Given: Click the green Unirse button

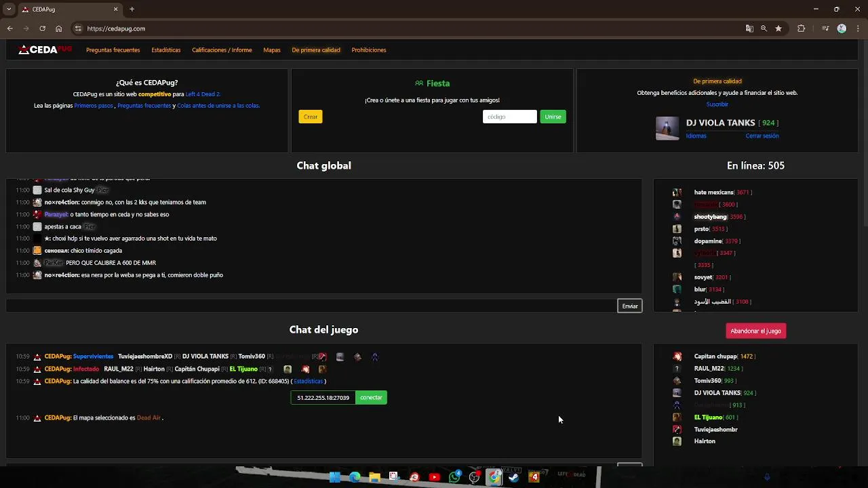Looking at the screenshot, I should 553,117.
